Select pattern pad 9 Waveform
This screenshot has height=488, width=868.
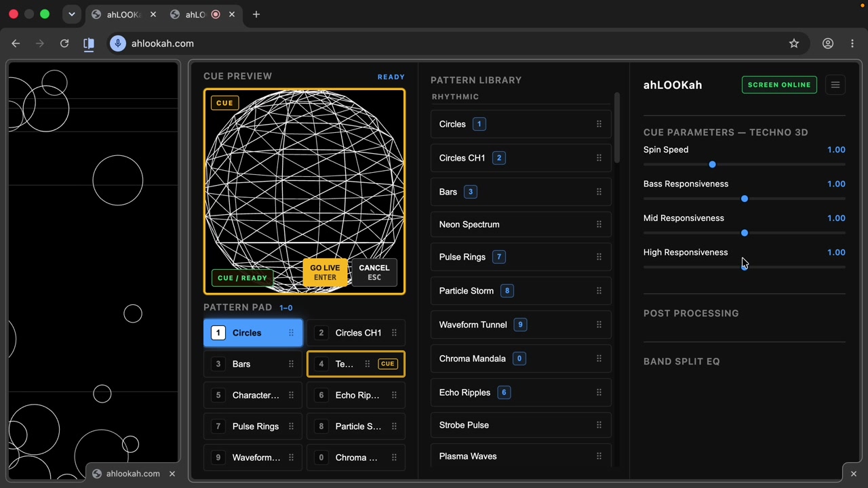coord(253,457)
